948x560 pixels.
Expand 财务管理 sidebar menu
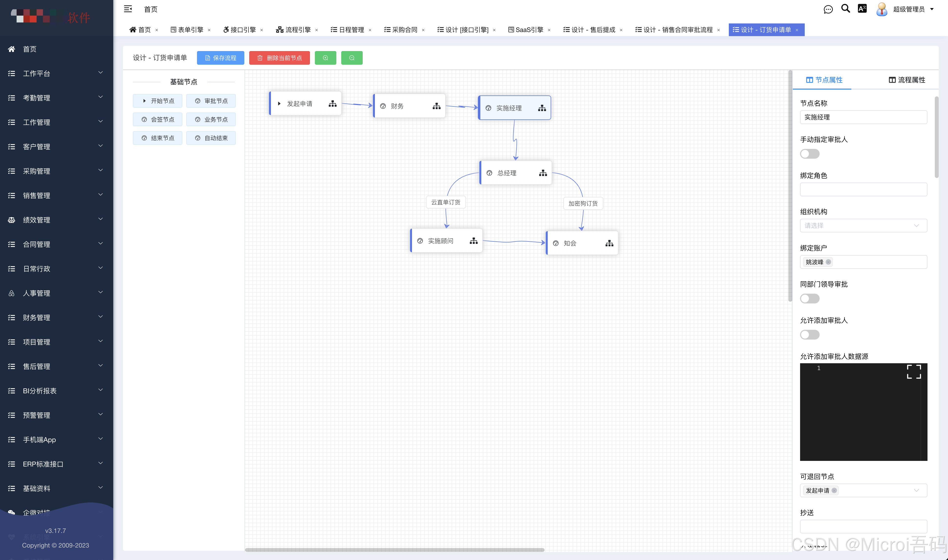57,317
